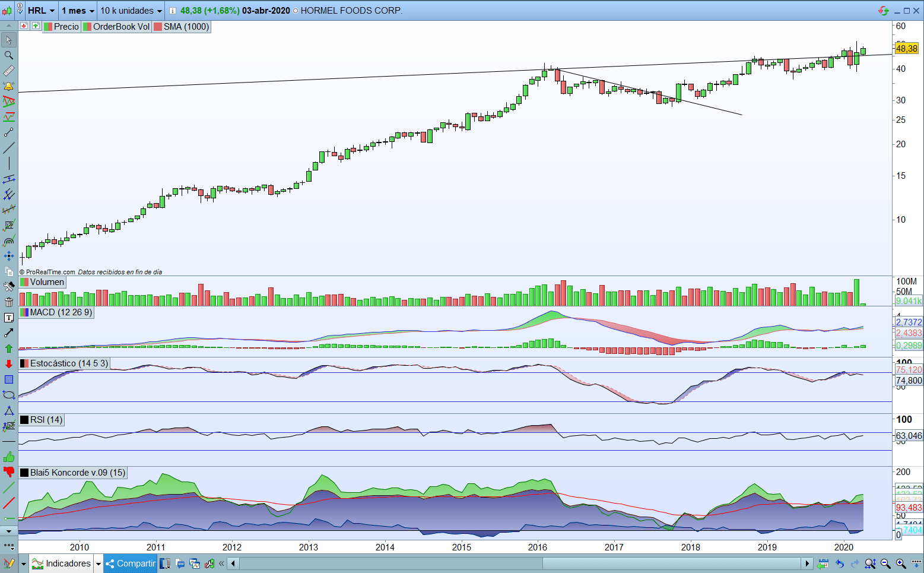Click the horizontal time scrollbar track
Screen dimensions: 924x573
click(x=519, y=563)
